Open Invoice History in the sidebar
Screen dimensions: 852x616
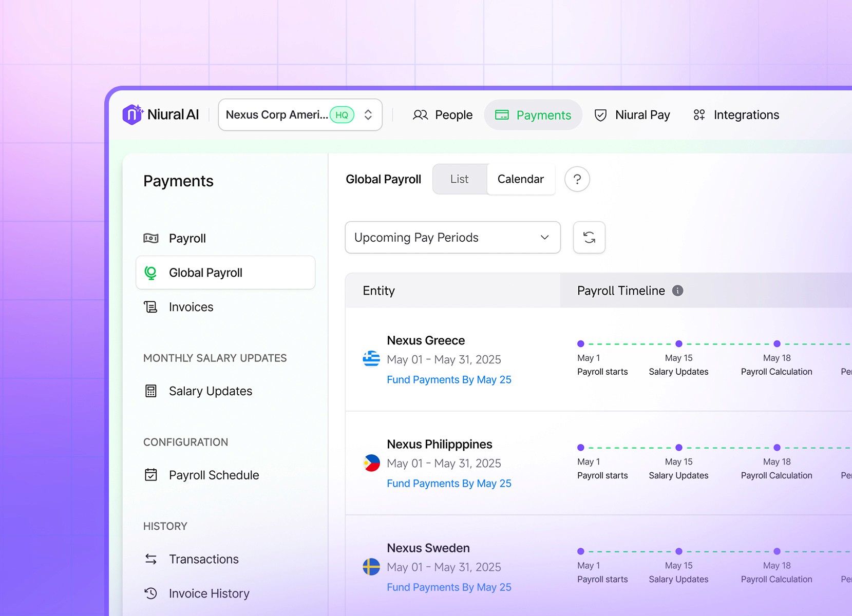point(225,593)
